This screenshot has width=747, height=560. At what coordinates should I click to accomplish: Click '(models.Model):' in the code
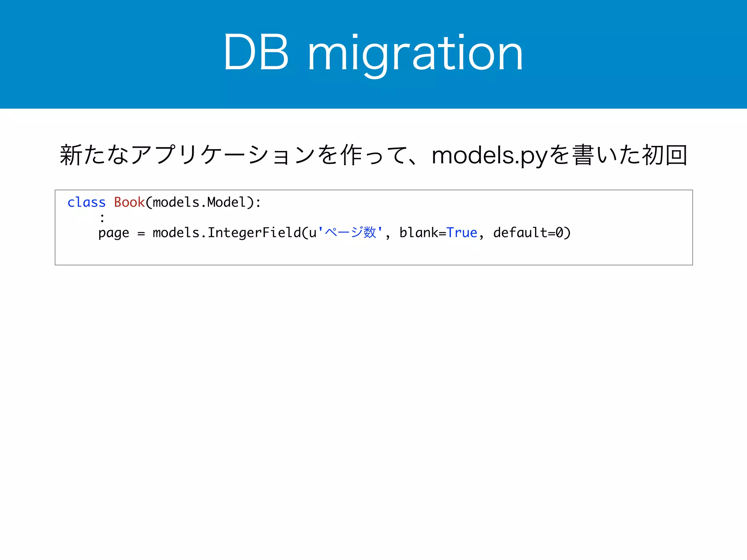(203, 202)
